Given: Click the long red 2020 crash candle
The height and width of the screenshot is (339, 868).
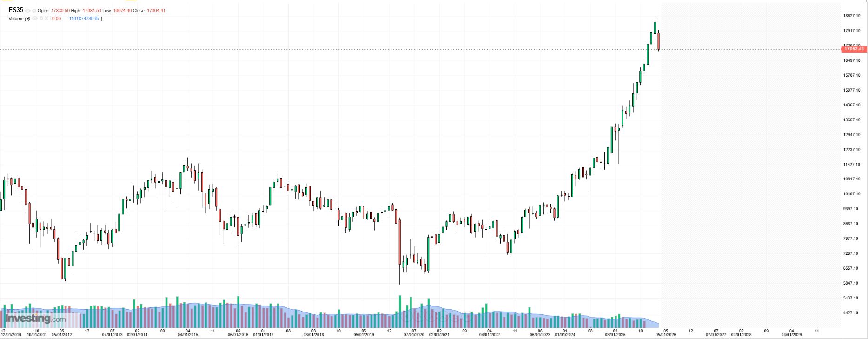Looking at the screenshot, I should pyautogui.click(x=399, y=242).
